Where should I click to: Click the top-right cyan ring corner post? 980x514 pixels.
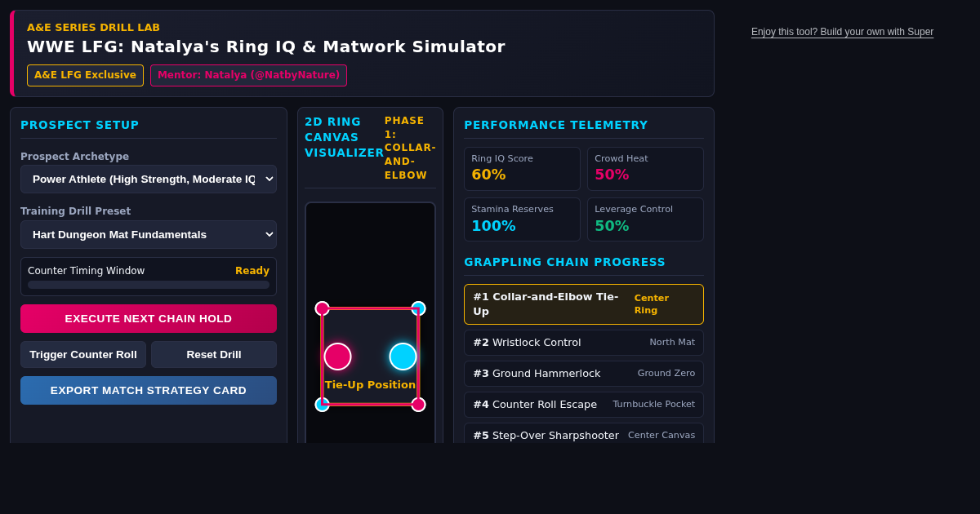coord(418,308)
